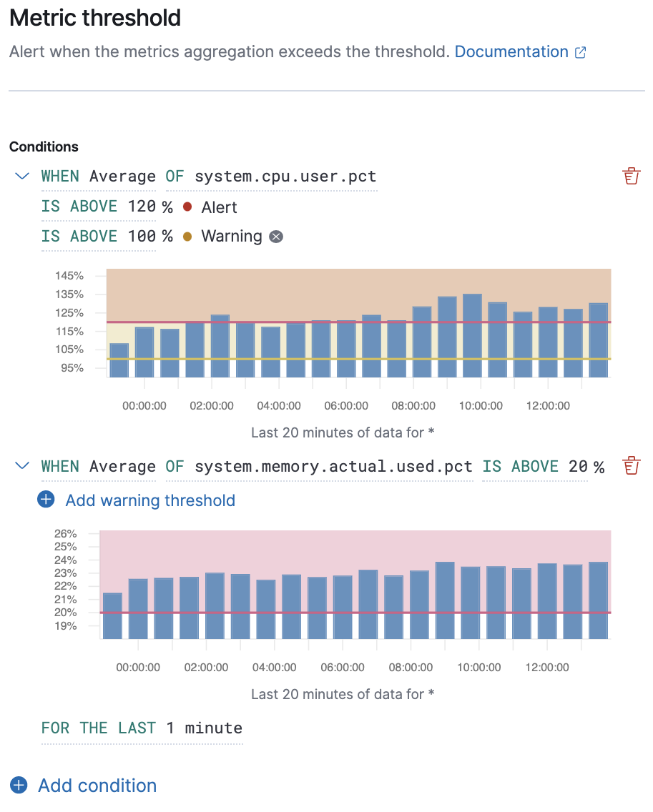Open the WHEN Average aggregation for CPU condition
Image resolution: width=653 pixels, height=812 pixels.
[x=99, y=177]
